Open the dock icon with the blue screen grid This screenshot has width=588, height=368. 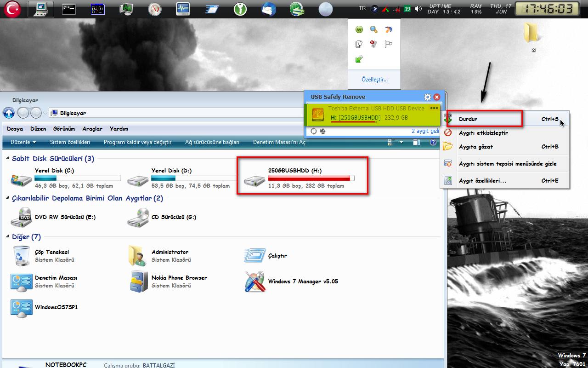pos(97,8)
